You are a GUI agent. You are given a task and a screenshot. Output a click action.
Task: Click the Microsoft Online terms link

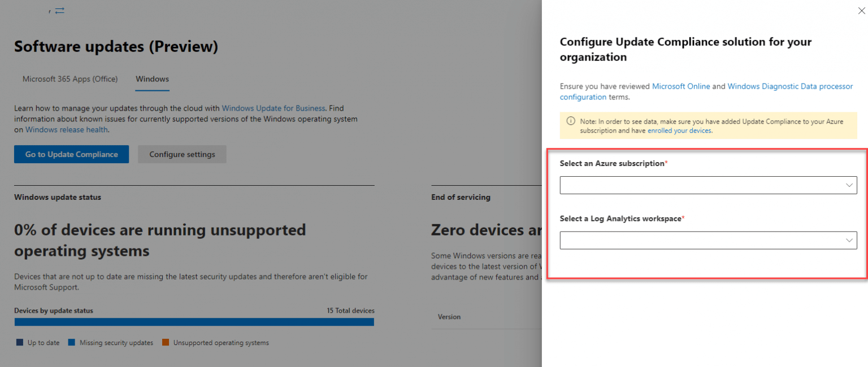pos(680,86)
